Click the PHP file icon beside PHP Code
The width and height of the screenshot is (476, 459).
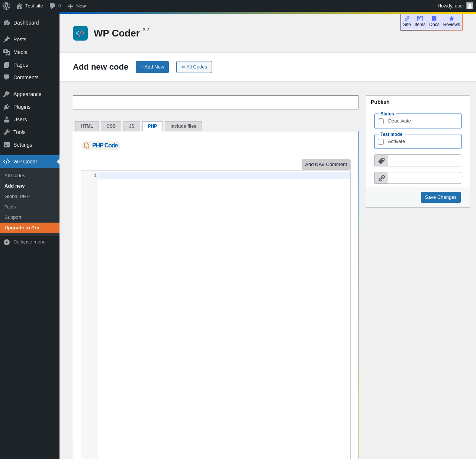tap(86, 146)
